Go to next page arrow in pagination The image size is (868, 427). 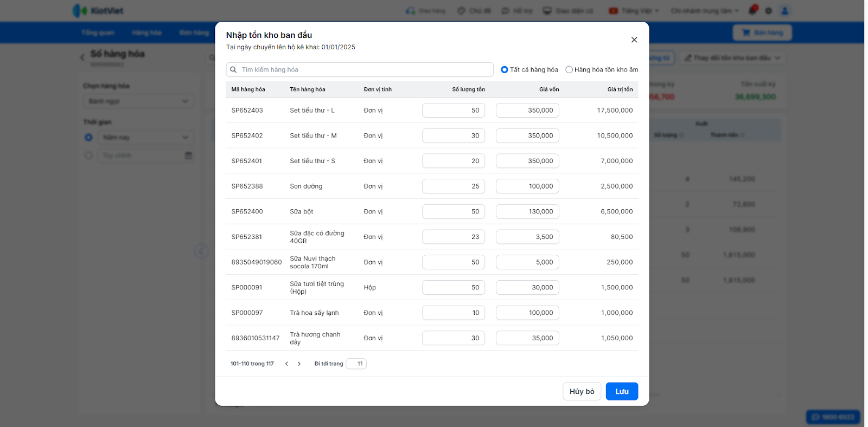tap(299, 364)
